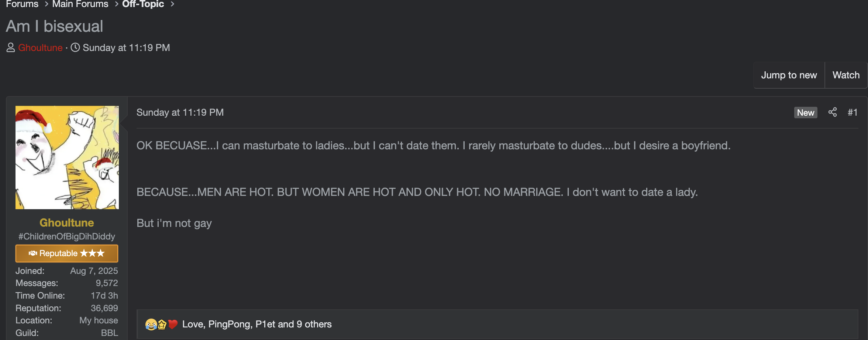Navigate to Forums breadcrumb
Screen dimensions: 868x340
pos(22,4)
